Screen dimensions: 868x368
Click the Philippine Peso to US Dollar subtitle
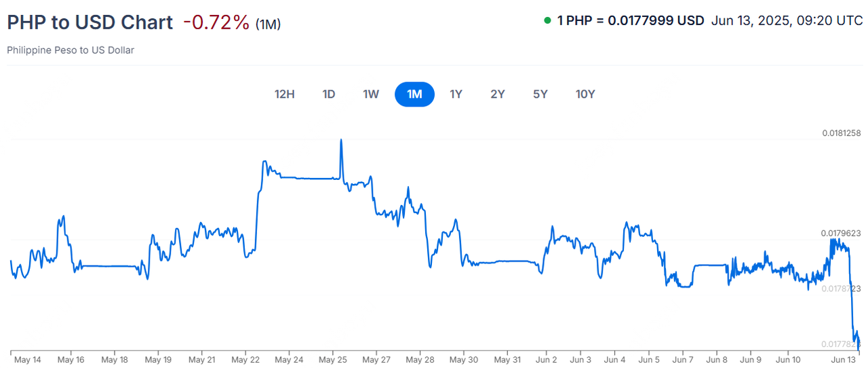coord(71,50)
